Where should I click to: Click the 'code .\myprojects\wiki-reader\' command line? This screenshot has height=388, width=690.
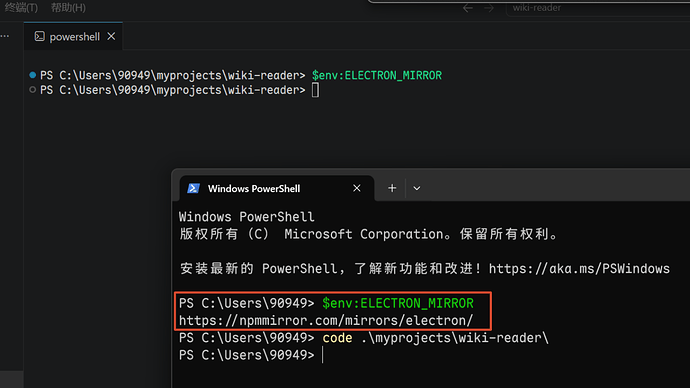coord(436,338)
